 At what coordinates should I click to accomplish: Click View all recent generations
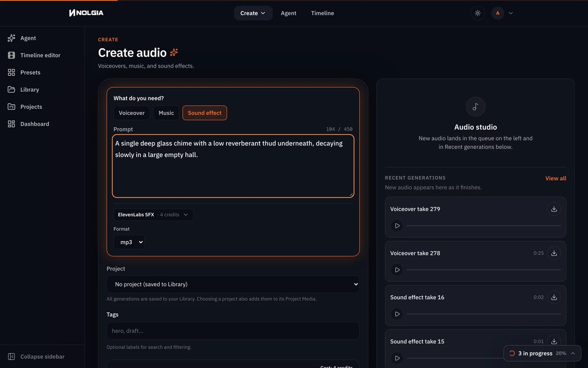[556, 178]
